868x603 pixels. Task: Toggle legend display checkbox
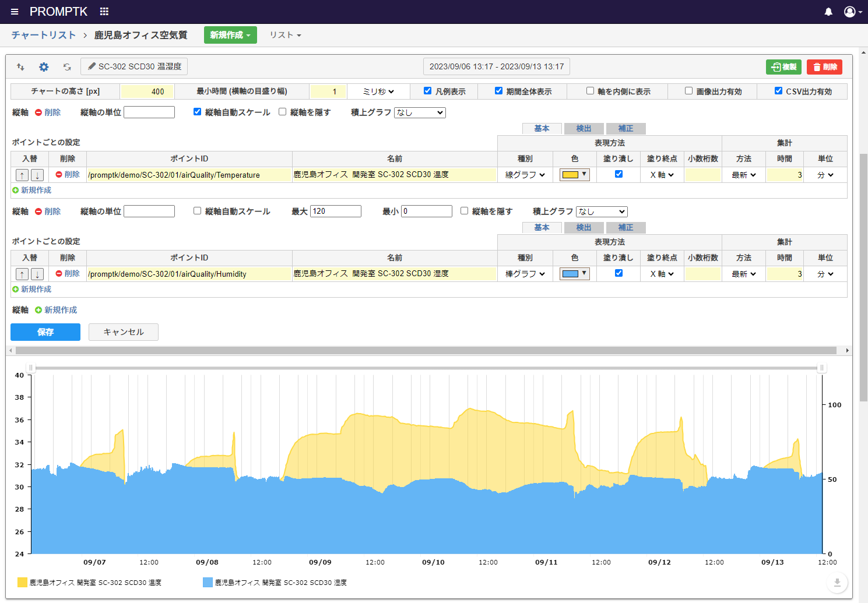click(x=427, y=91)
